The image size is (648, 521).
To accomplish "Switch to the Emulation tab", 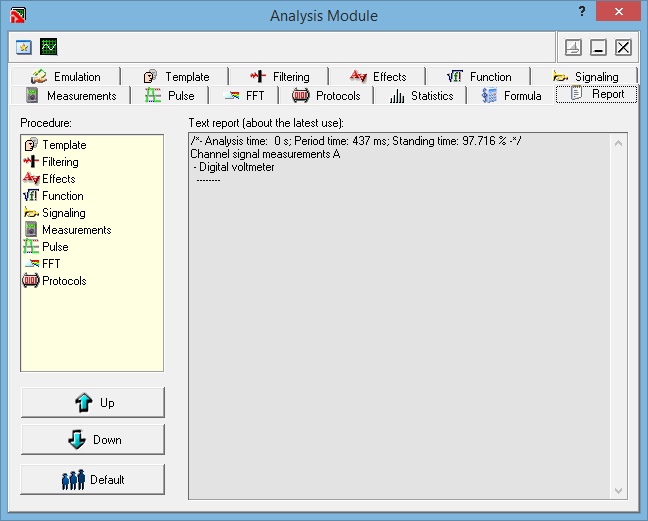I will (67, 77).
